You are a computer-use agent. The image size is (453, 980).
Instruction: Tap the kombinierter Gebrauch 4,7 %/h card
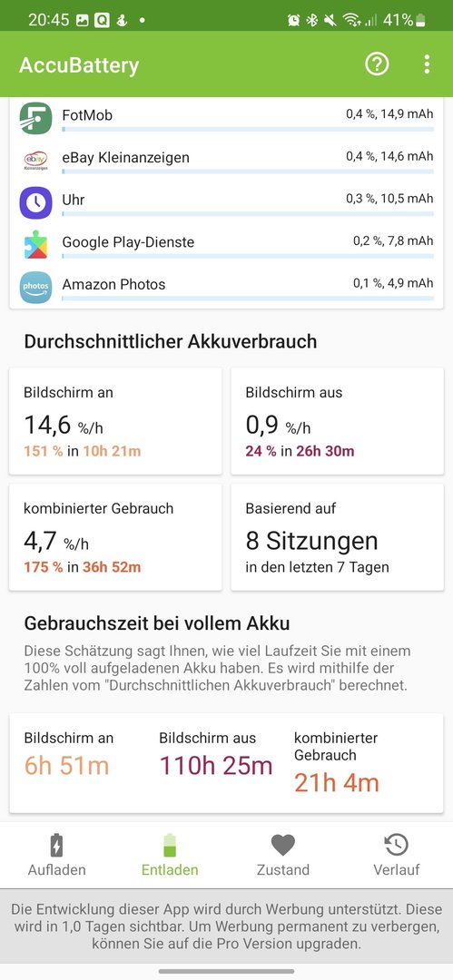(116, 537)
